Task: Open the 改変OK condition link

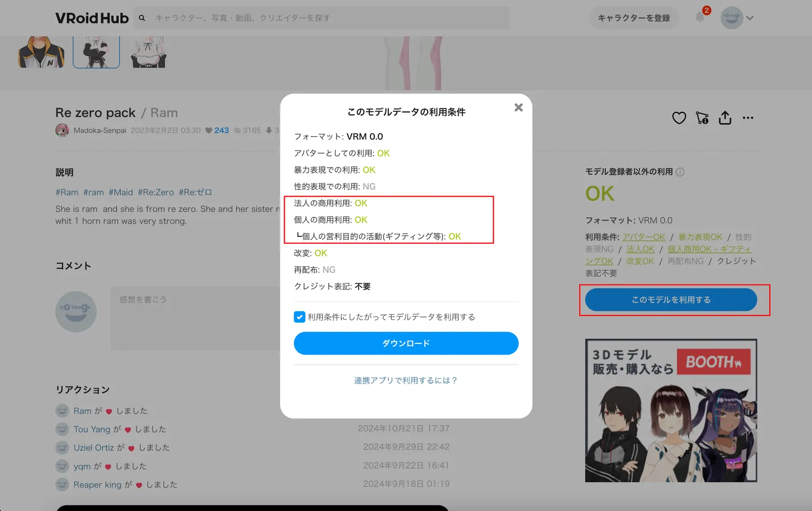Action: point(640,261)
